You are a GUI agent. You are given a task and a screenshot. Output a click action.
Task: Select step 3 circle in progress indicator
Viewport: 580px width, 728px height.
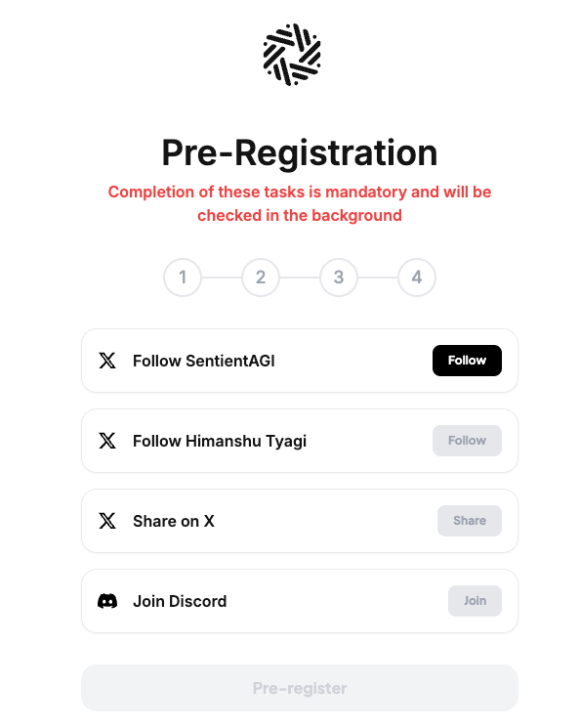[x=339, y=278]
